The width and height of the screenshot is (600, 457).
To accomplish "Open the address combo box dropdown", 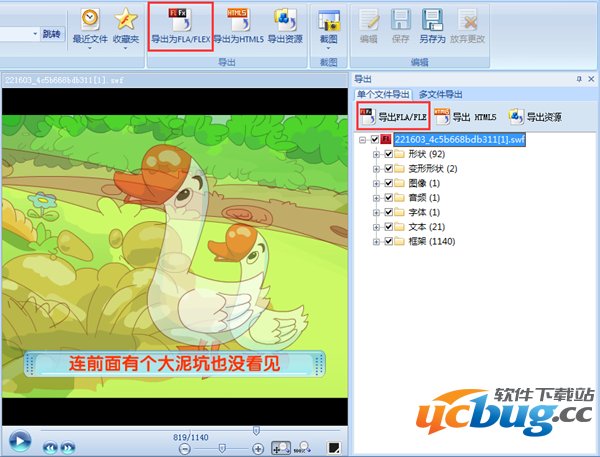I will tap(35, 34).
